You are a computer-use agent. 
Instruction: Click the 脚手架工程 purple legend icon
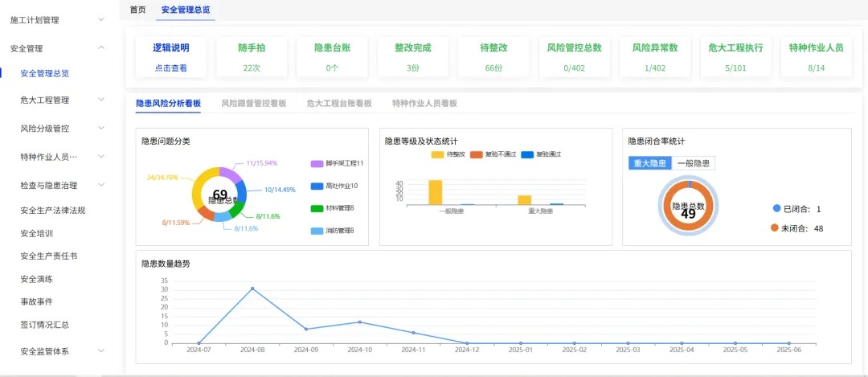317,164
